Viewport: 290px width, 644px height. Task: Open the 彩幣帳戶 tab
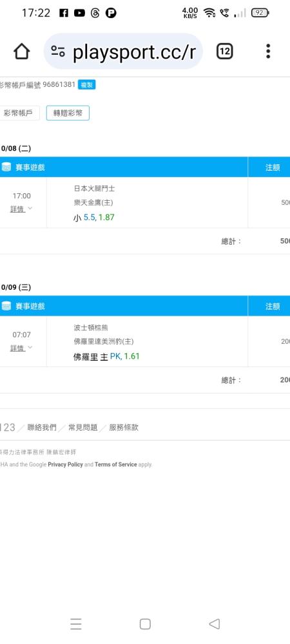(19, 113)
